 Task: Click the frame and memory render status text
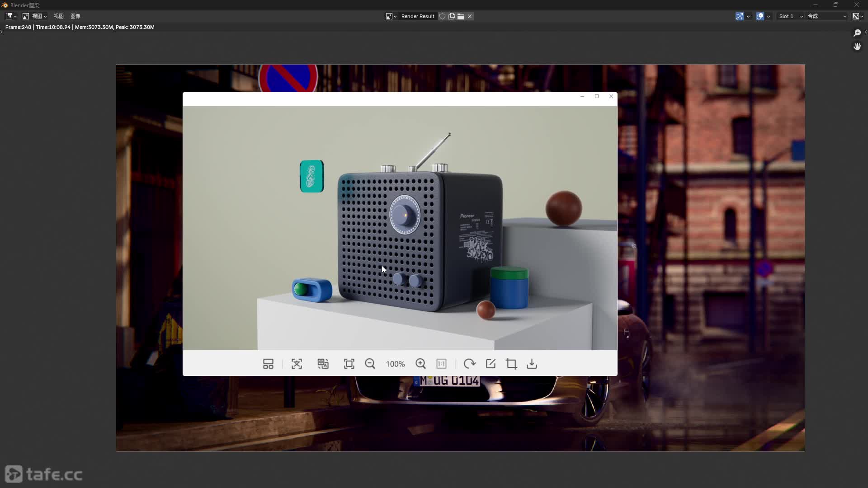(x=80, y=27)
